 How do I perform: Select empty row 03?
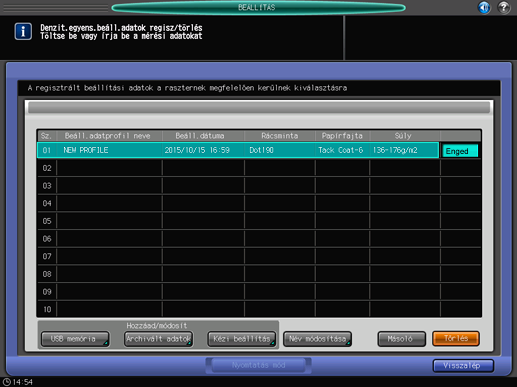(259, 186)
